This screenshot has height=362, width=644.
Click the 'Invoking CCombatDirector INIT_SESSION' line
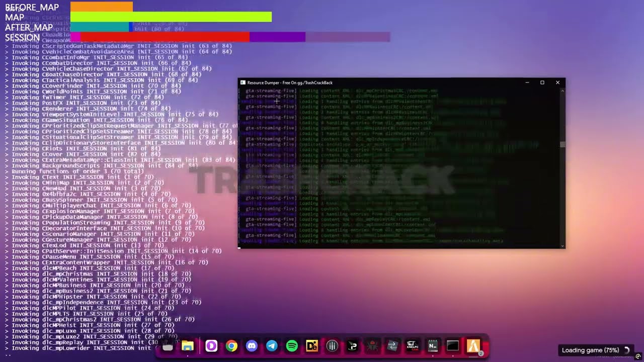[x=98, y=63]
